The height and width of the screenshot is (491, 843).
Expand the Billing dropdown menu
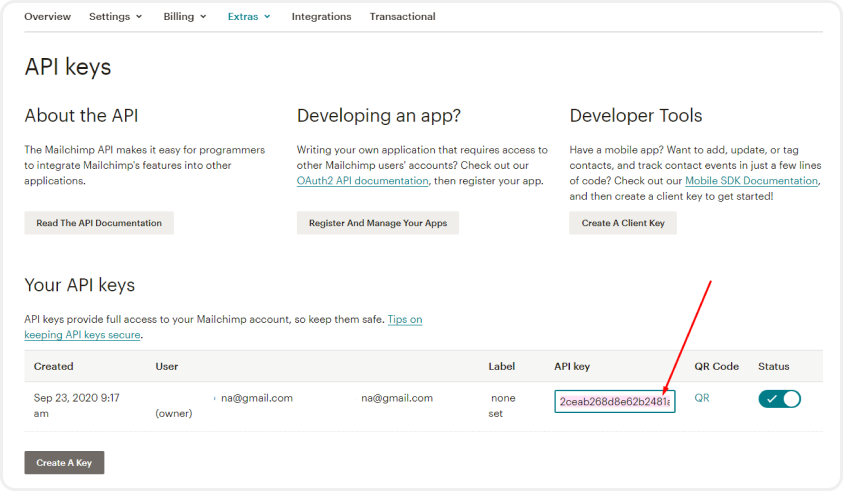pyautogui.click(x=185, y=17)
